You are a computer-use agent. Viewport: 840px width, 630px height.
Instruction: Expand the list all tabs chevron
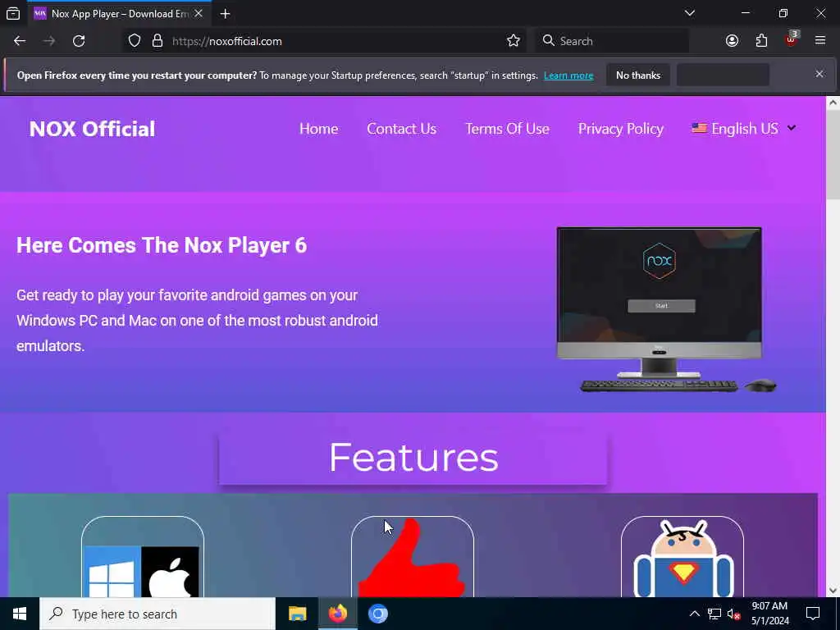(690, 13)
